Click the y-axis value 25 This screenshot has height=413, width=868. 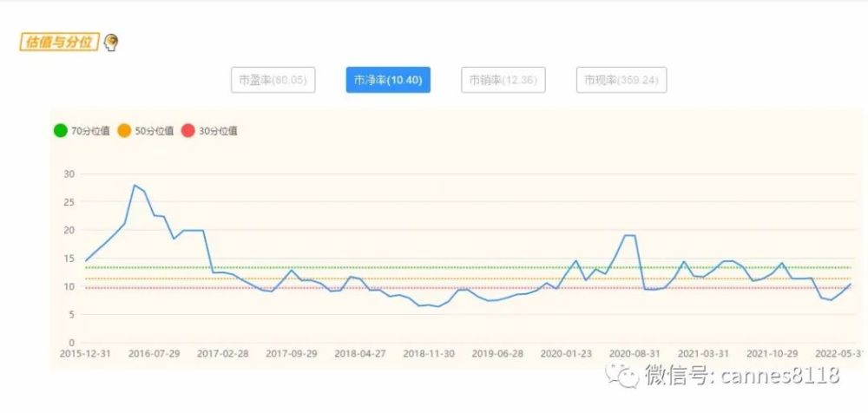coord(69,202)
